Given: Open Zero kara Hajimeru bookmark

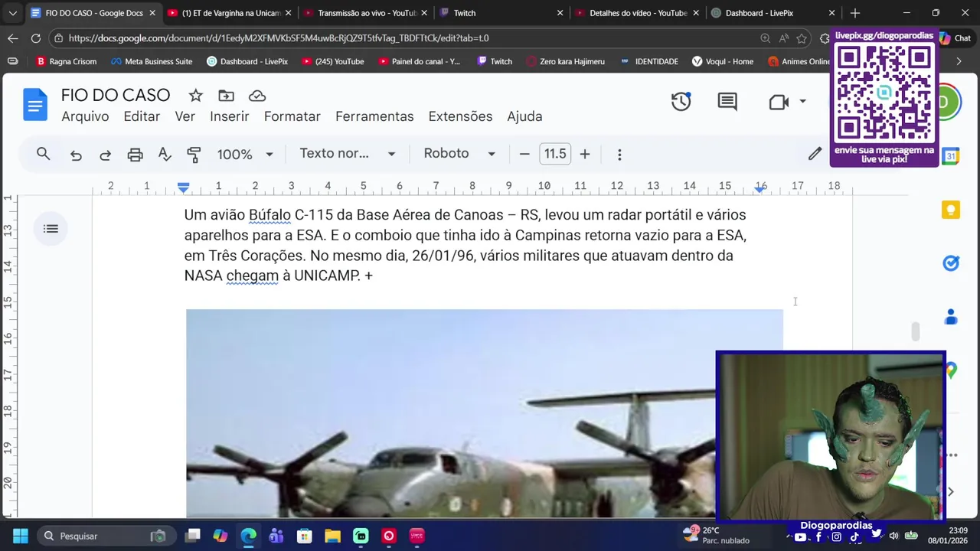Looking at the screenshot, I should (565, 61).
